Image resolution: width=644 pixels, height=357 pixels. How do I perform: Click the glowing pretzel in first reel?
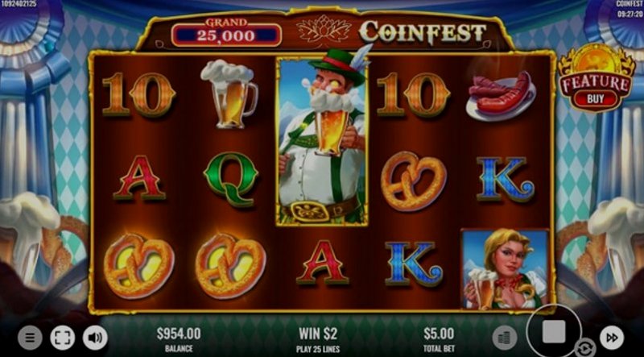[138, 265]
